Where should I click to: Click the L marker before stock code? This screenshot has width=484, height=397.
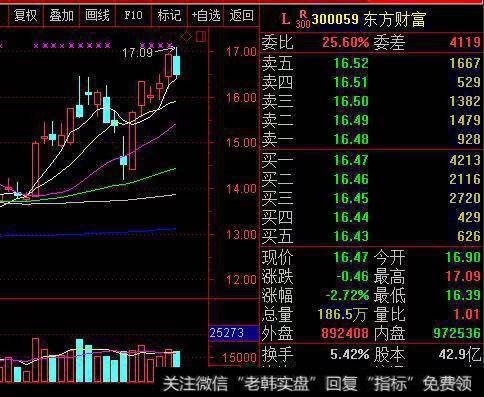pos(286,19)
